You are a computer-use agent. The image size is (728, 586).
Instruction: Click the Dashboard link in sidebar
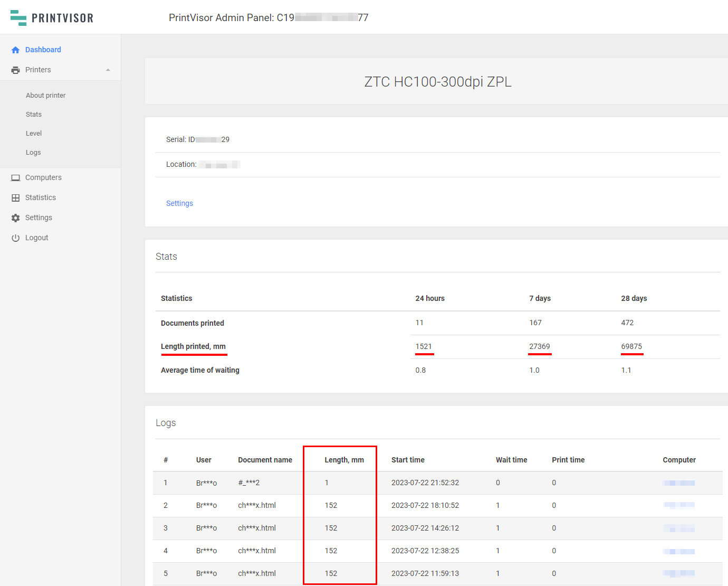43,50
